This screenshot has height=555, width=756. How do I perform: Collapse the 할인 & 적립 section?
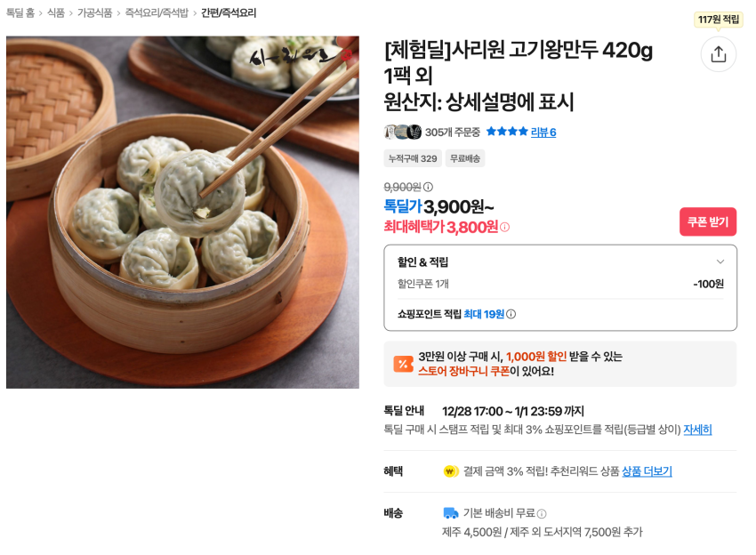click(720, 261)
